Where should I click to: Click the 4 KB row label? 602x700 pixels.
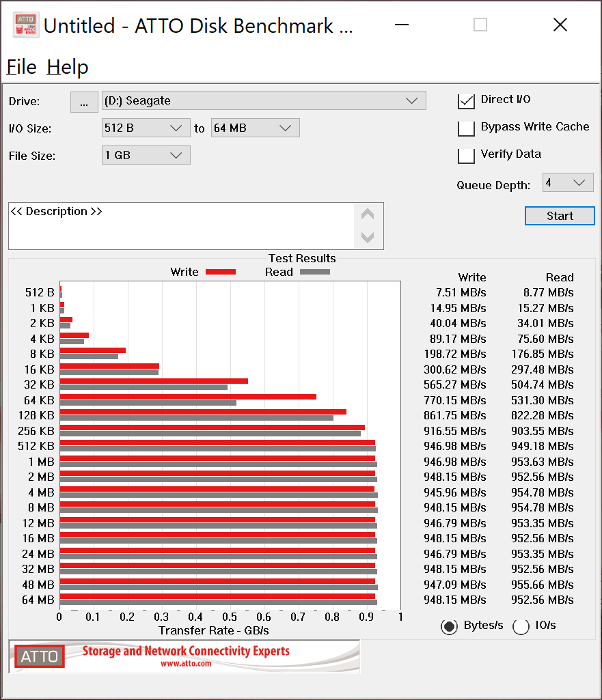[x=42, y=339]
